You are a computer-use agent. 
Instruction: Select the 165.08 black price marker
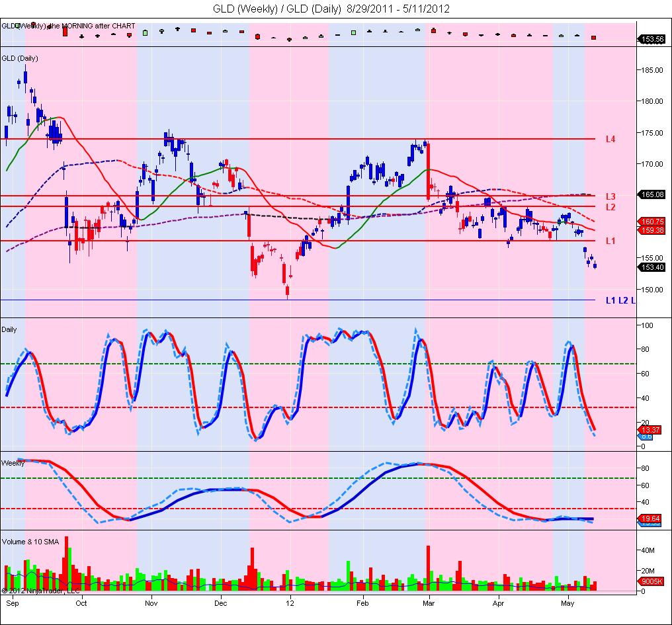(652, 194)
